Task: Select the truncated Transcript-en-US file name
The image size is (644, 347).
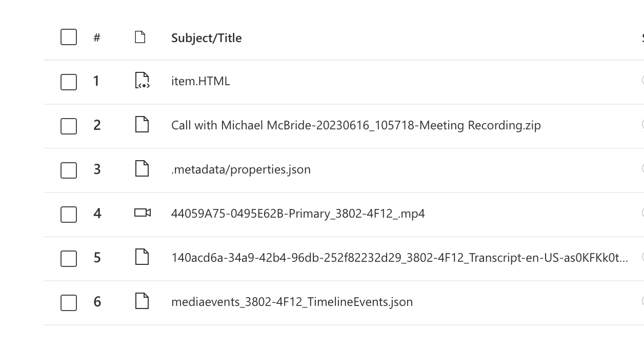Action: point(399,258)
